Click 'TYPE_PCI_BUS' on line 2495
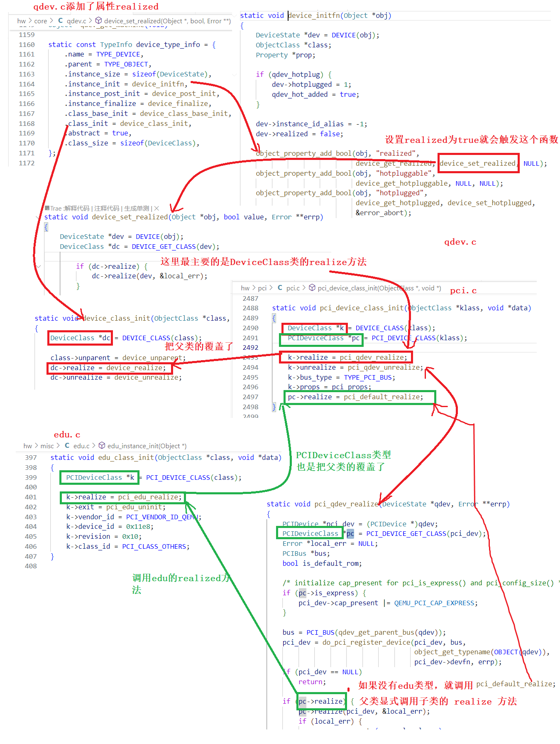The width and height of the screenshot is (560, 744). 368,377
